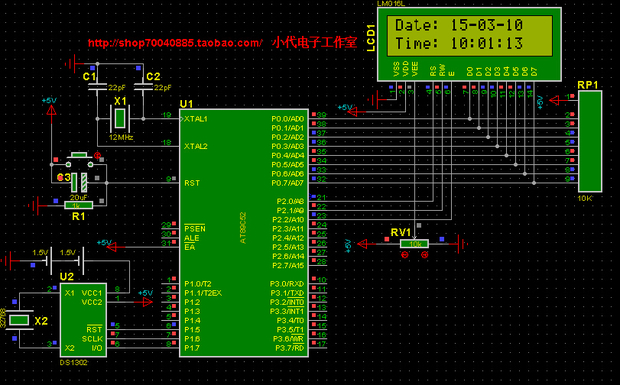Click the C3 20uF capacitor symbol

[x=79, y=182]
